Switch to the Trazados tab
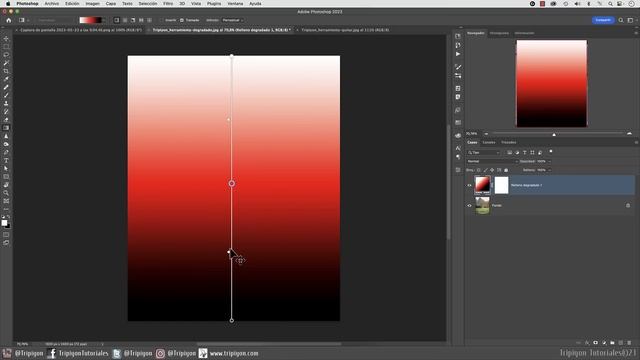 509,142
